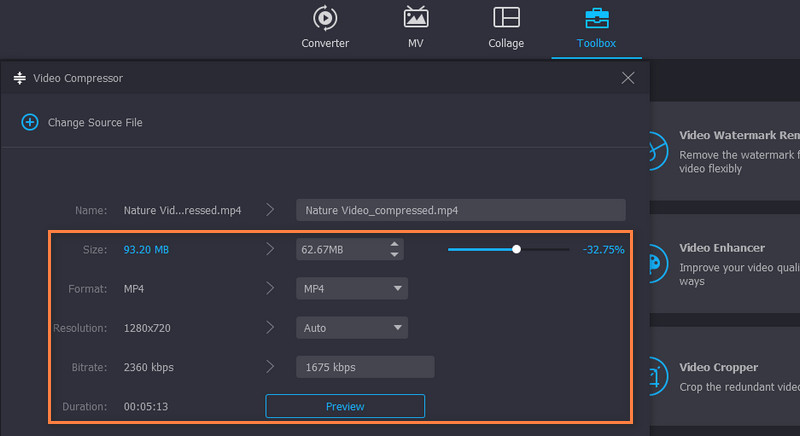The width and height of the screenshot is (800, 436).
Task: Click the Toolbox tab label
Action: 596,43
